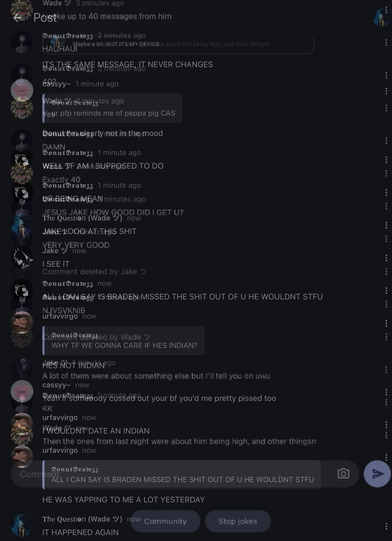Go back using the arrow beside Post
This screenshot has height=541, width=392.
tap(17, 18)
